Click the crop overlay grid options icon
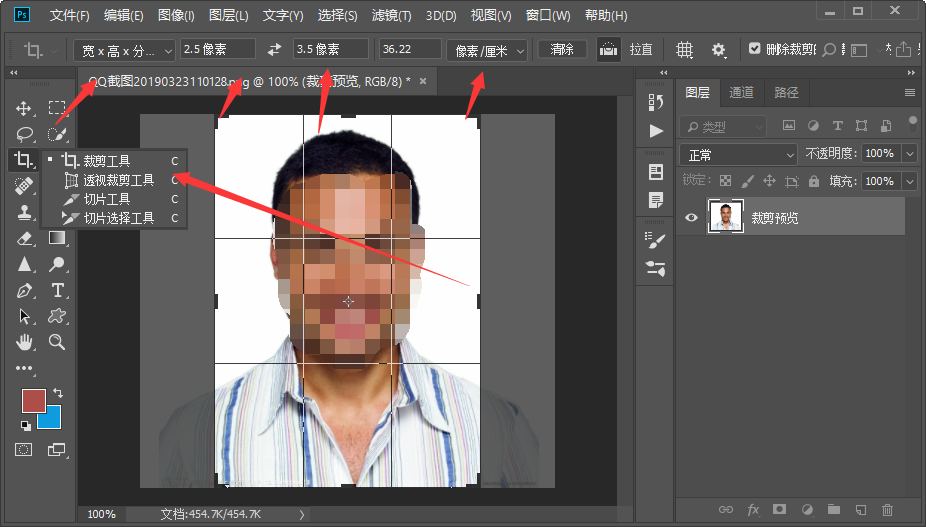The height and width of the screenshot is (527, 926). (684, 50)
